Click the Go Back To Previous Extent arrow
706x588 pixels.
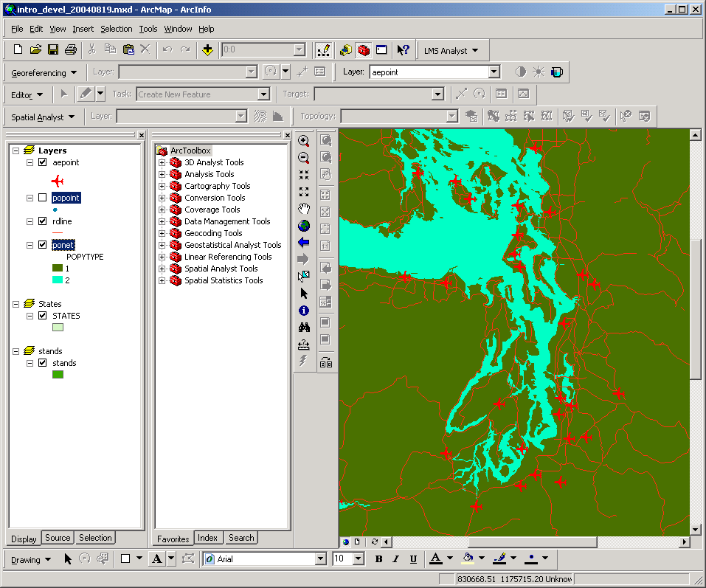[x=303, y=241]
